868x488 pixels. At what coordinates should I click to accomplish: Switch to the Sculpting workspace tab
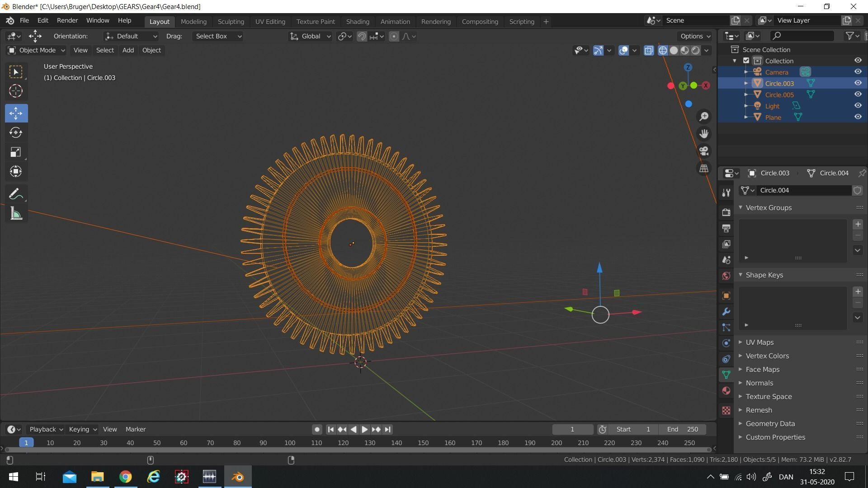coord(231,21)
